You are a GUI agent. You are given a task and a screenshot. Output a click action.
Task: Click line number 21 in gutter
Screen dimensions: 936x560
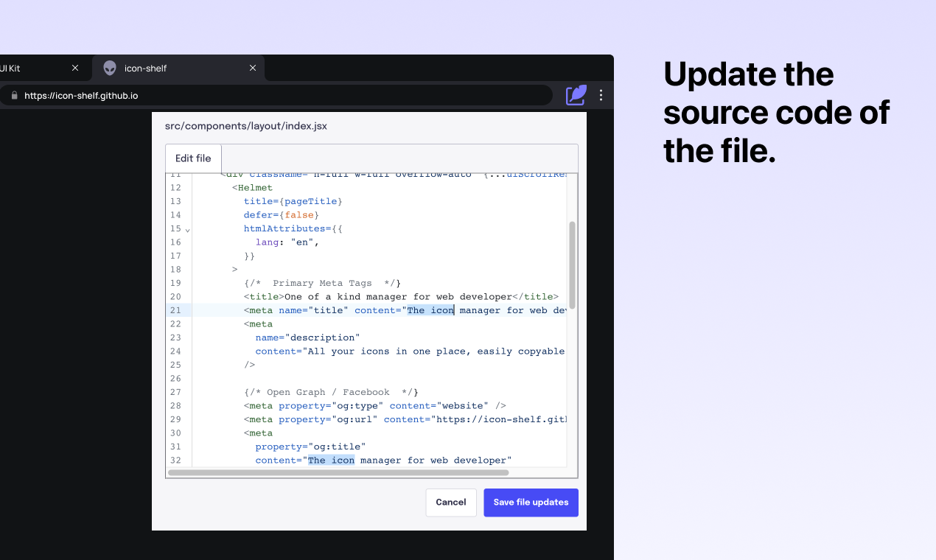click(x=175, y=310)
